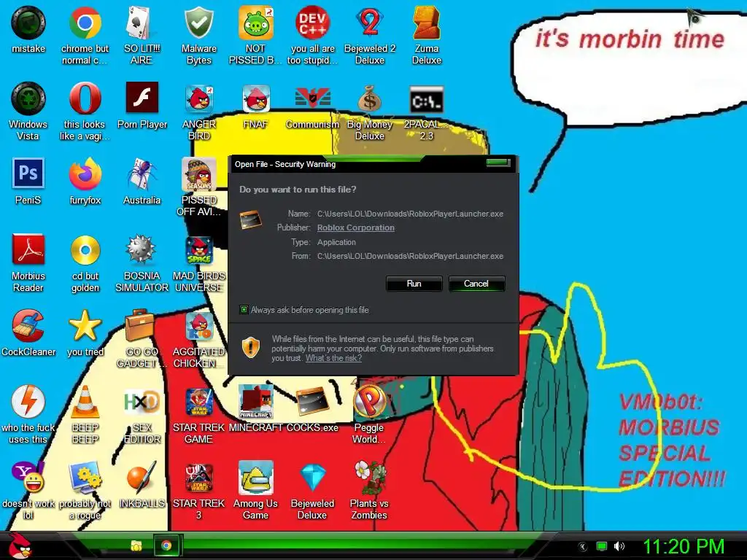Viewport: 747px width, 560px height.
Task: Open the "NOT PISSED B..." green pig icon
Action: 256,23
